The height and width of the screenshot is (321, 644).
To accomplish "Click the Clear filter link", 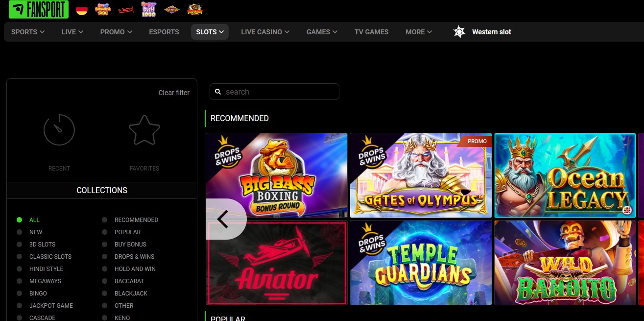I will 174,93.
